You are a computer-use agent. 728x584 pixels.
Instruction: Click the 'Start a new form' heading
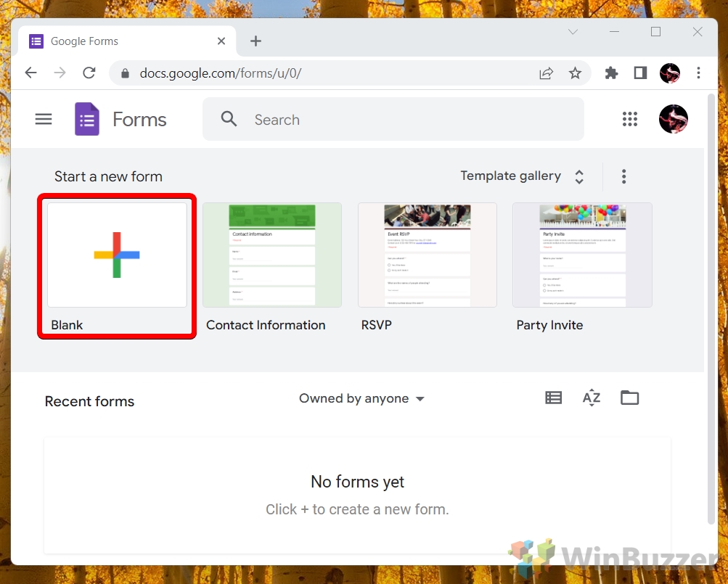108,176
